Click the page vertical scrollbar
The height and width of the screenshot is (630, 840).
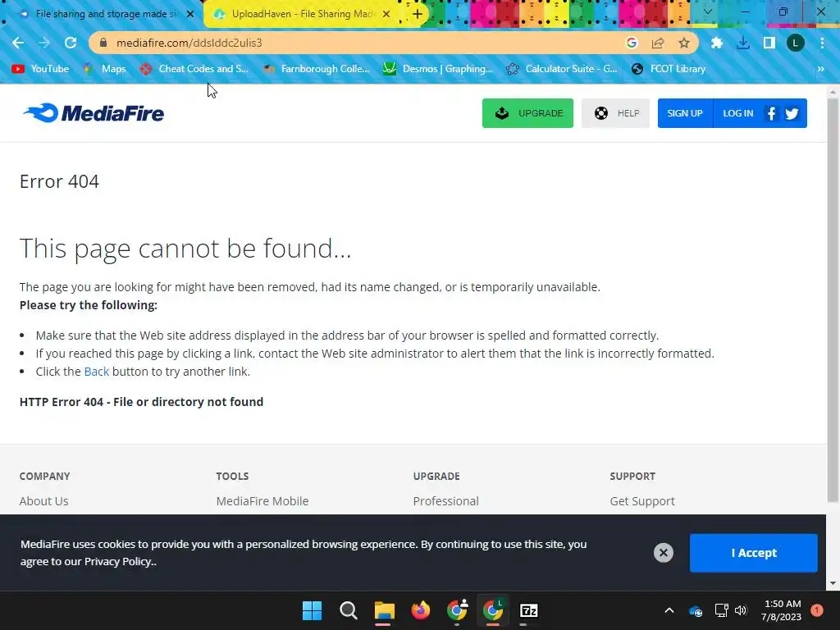pyautogui.click(x=833, y=300)
